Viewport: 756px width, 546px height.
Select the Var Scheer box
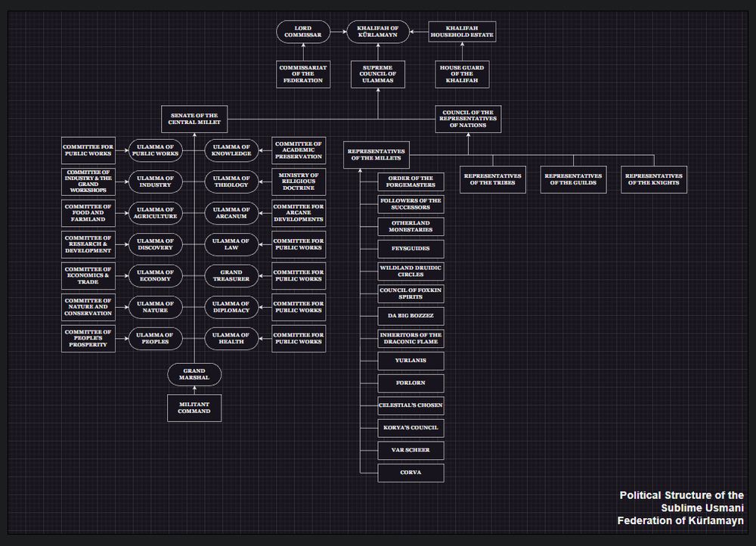pyautogui.click(x=411, y=451)
